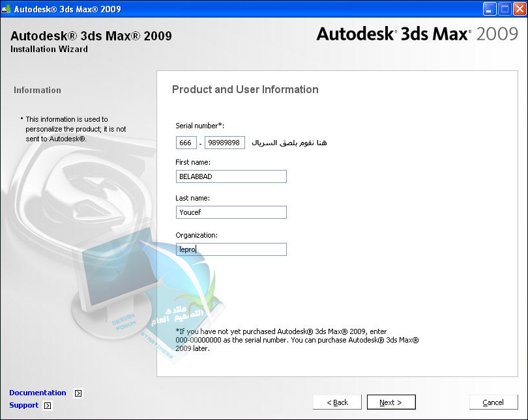528x420 pixels.
Task: Select the First name field with BELABBAD
Action: 231,176
